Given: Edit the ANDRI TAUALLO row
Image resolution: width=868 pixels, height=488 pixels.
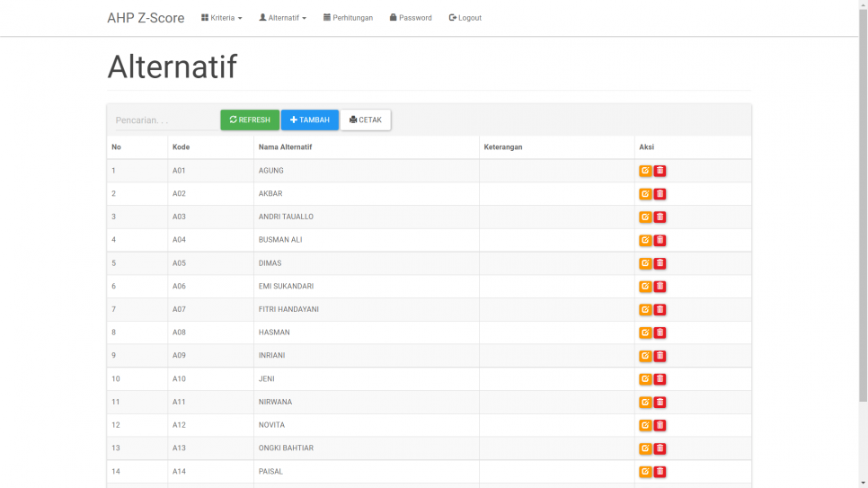Looking at the screenshot, I should tap(645, 217).
